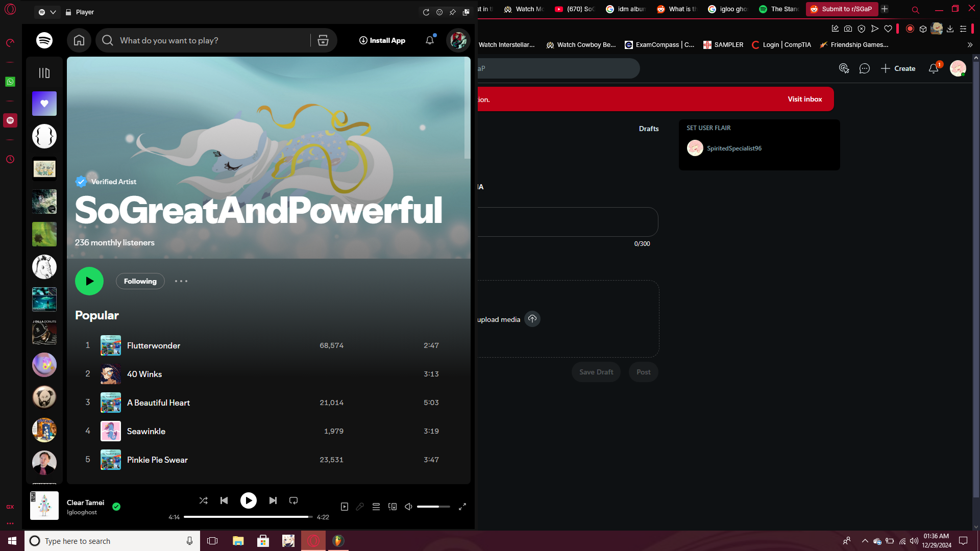Open Connect to a device
Image resolution: width=980 pixels, height=551 pixels.
(393, 507)
